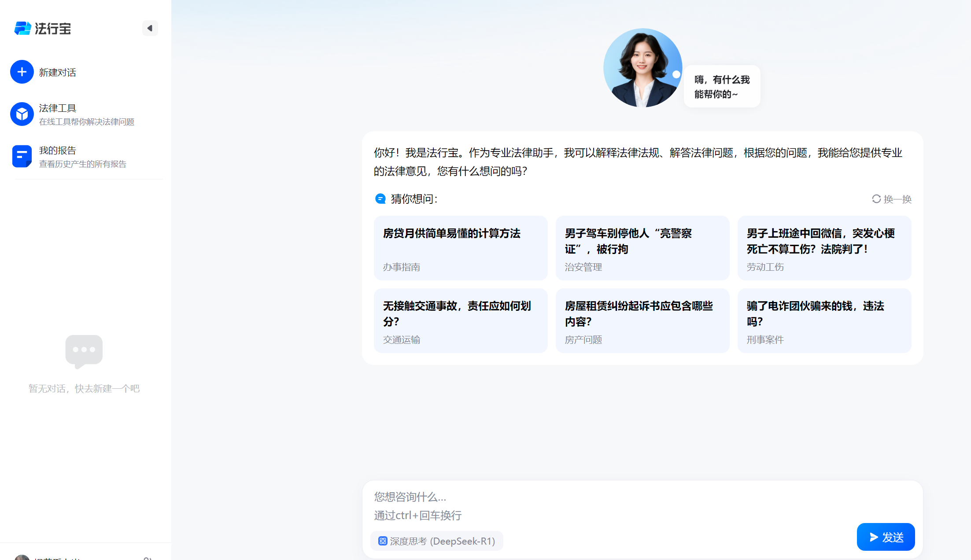Viewport: 971px width, 560px height.
Task: Open 我的报告 via the report icon
Action: 22,156
